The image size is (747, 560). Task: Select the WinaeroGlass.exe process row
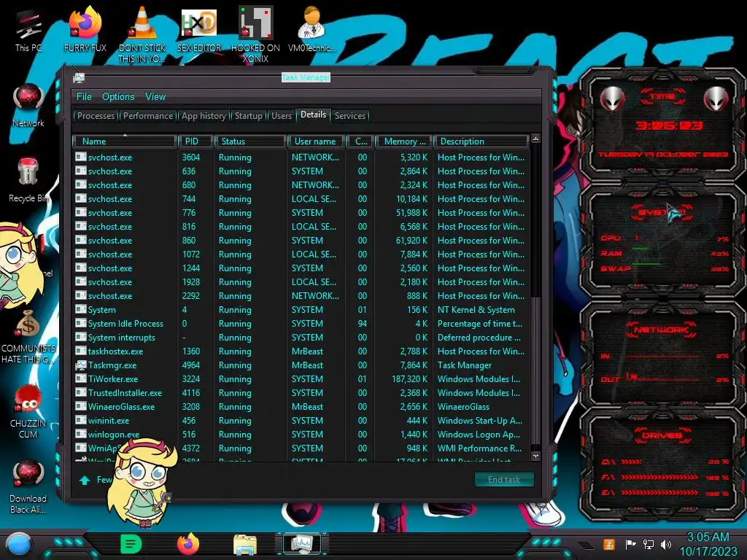pos(301,407)
